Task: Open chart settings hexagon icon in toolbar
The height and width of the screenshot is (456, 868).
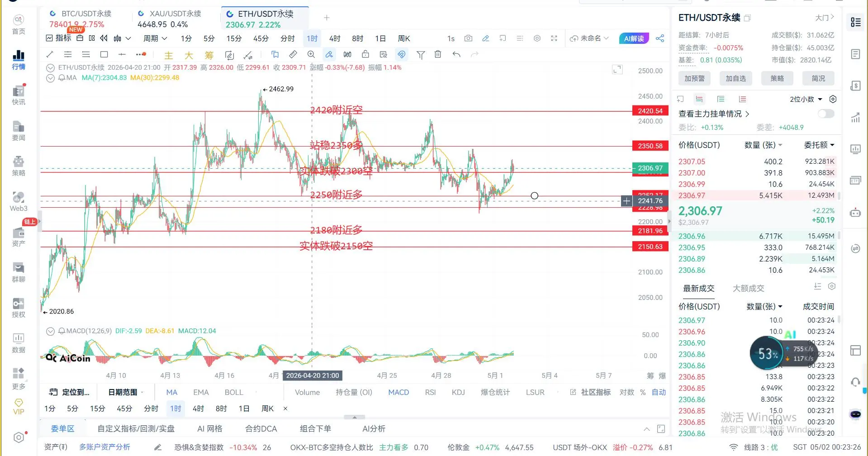Action: [537, 38]
